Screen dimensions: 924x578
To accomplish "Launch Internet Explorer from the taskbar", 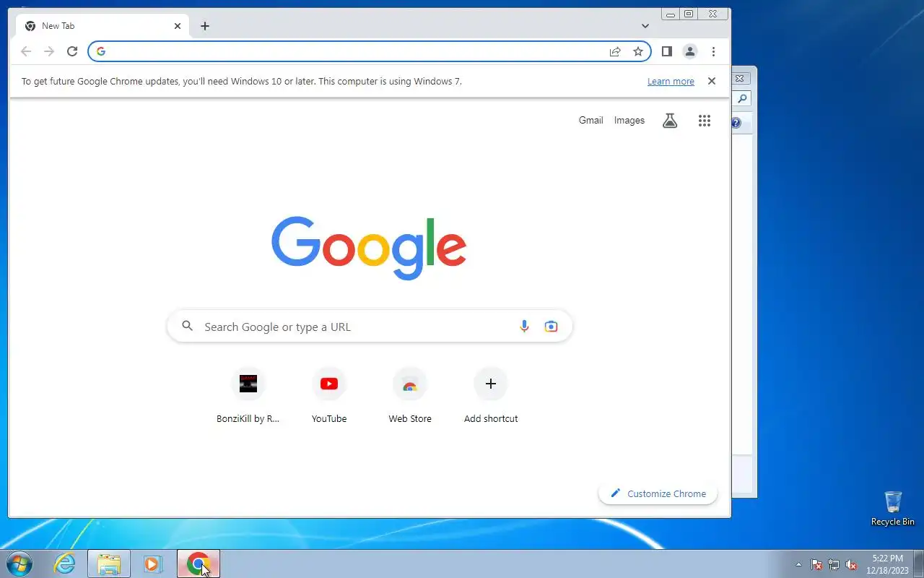I will [65, 564].
